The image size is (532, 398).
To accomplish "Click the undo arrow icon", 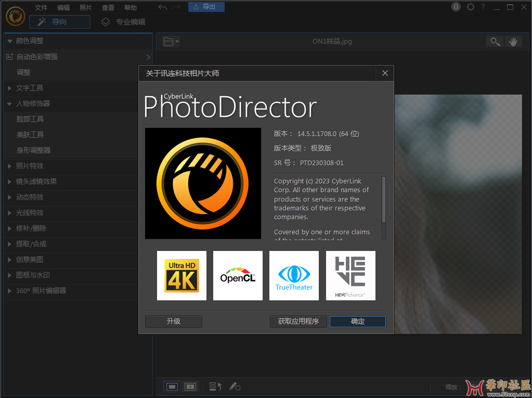I will (x=163, y=7).
